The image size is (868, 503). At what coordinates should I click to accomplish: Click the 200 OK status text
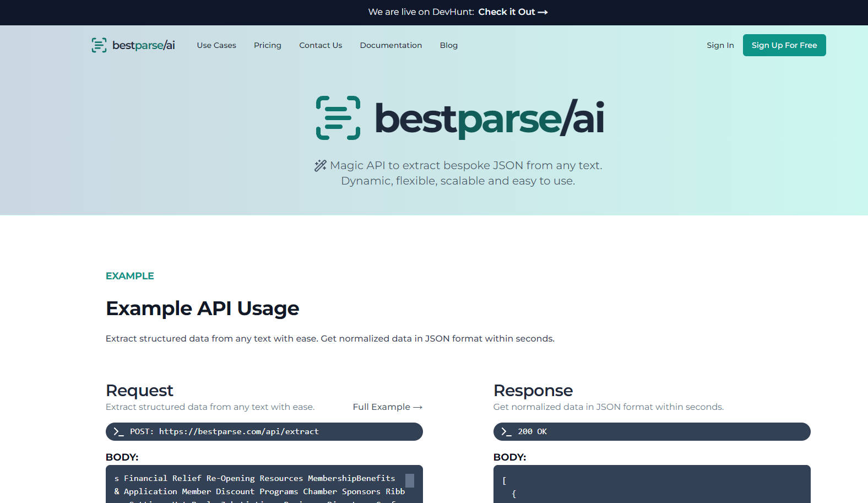[533, 431]
